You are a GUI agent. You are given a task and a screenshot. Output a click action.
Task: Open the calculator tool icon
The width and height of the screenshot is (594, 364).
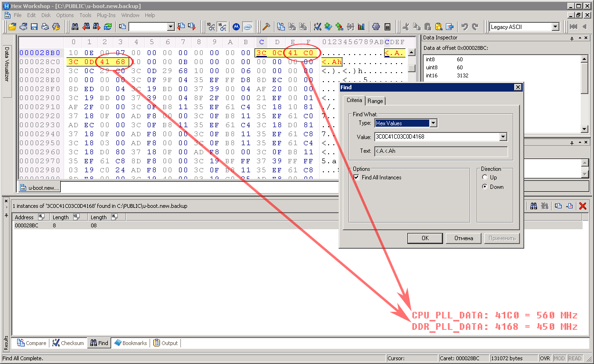point(387,27)
